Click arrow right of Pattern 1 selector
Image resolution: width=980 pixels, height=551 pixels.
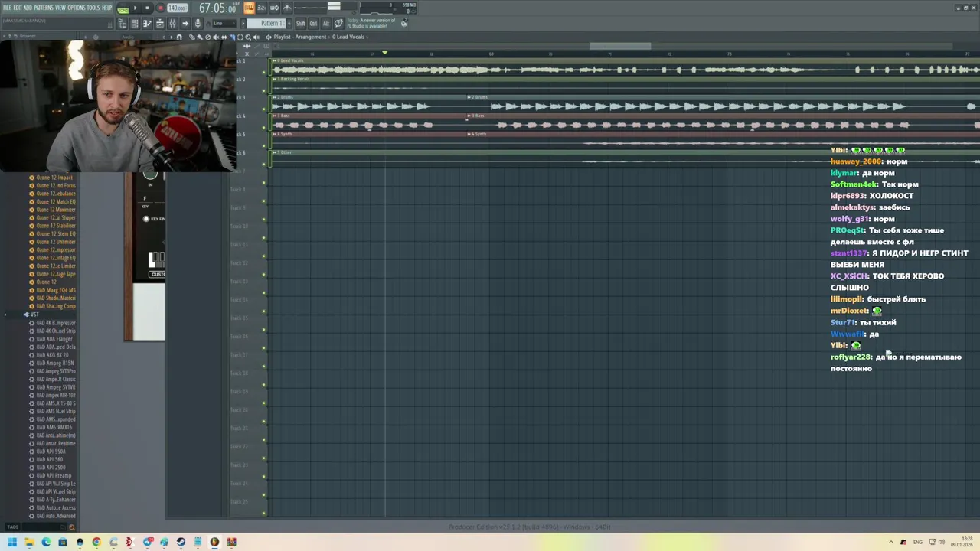289,24
